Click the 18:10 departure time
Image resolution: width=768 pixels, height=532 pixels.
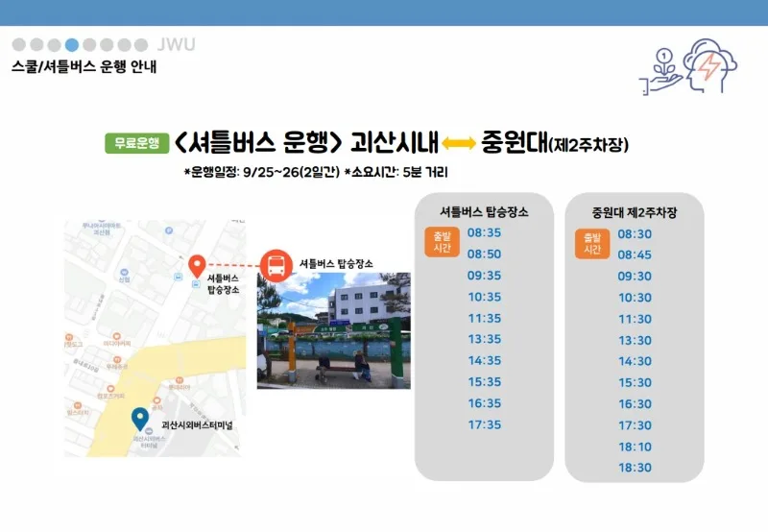pos(635,447)
